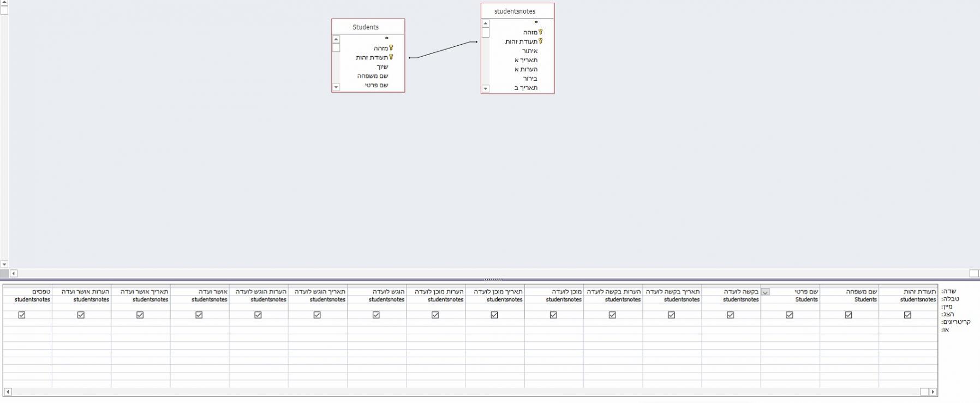Click the key icon beside תעודת זהות in studentsnotes table
Image resolution: width=980 pixels, height=403 pixels.
point(541,41)
